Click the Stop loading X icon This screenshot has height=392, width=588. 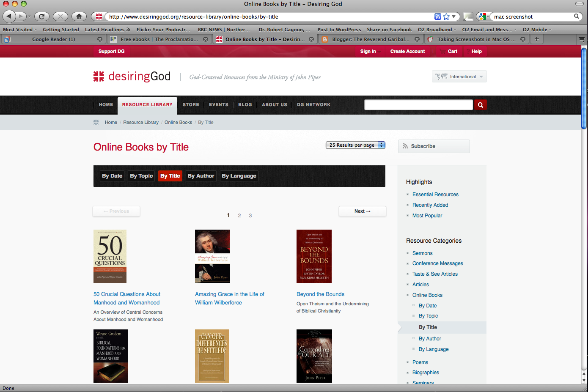point(60,16)
